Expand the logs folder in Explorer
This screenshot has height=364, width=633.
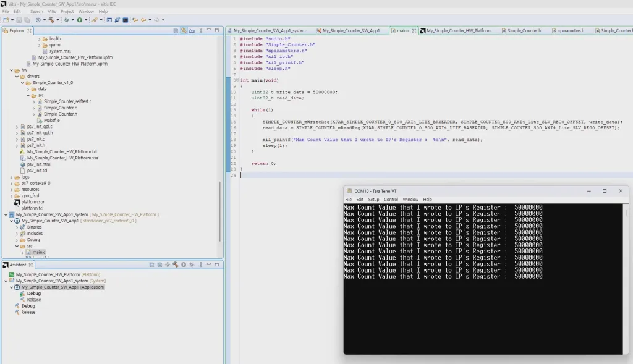pyautogui.click(x=12, y=177)
